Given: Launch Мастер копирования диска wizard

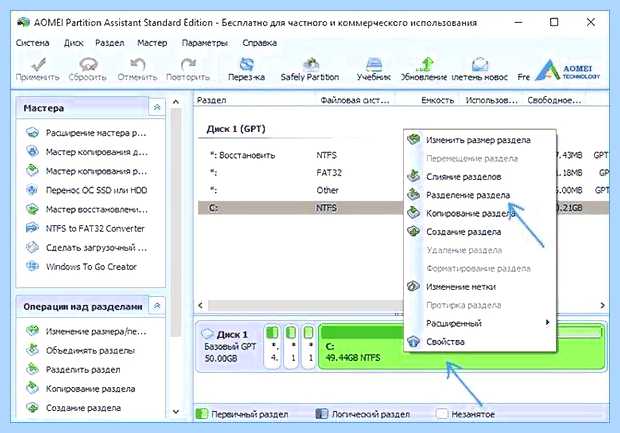Looking at the screenshot, I should point(96,152).
